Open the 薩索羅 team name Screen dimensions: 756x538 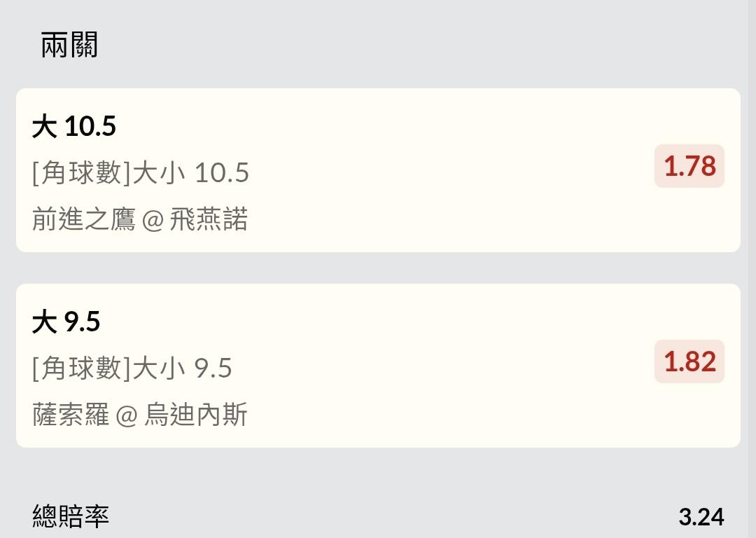point(71,415)
